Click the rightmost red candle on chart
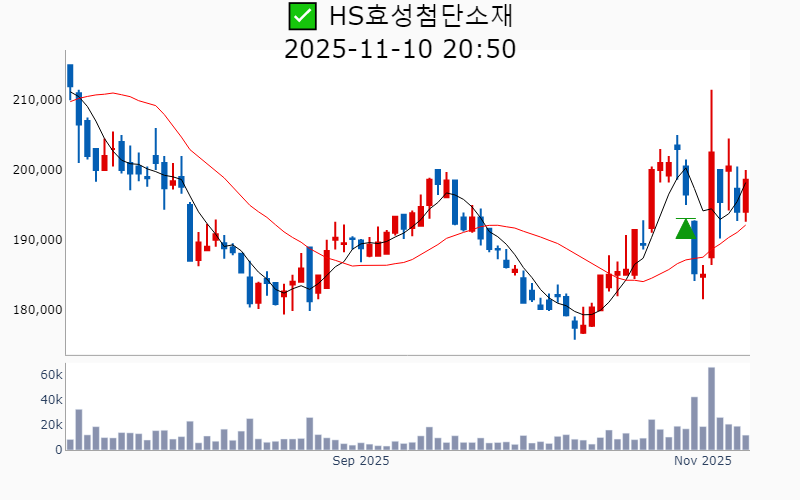800x500 pixels. point(746,195)
